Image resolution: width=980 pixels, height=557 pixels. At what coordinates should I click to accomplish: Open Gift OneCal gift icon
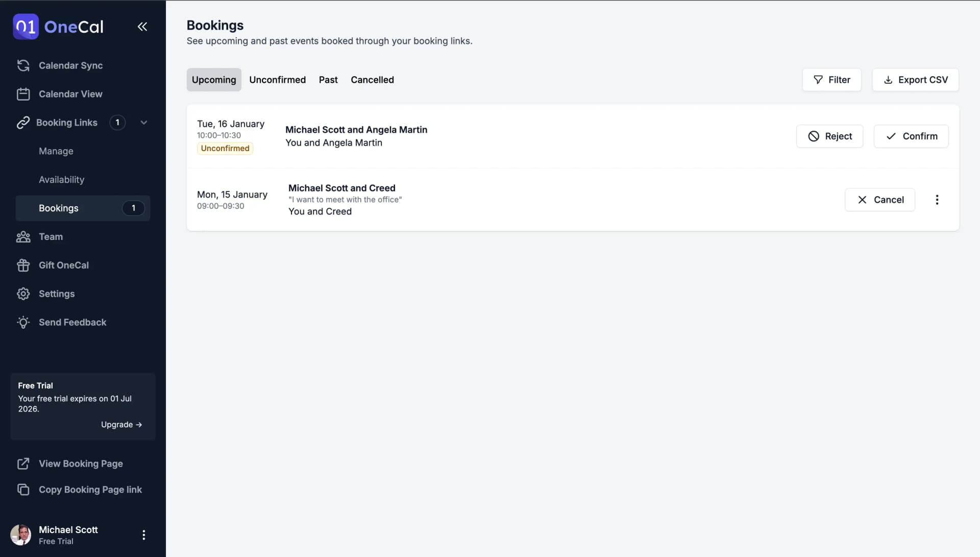coord(23,265)
